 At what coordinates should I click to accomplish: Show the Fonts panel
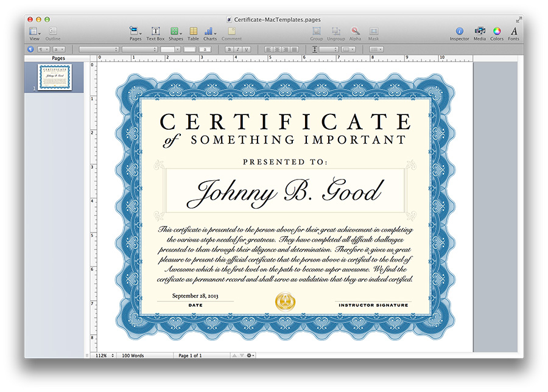click(x=514, y=32)
